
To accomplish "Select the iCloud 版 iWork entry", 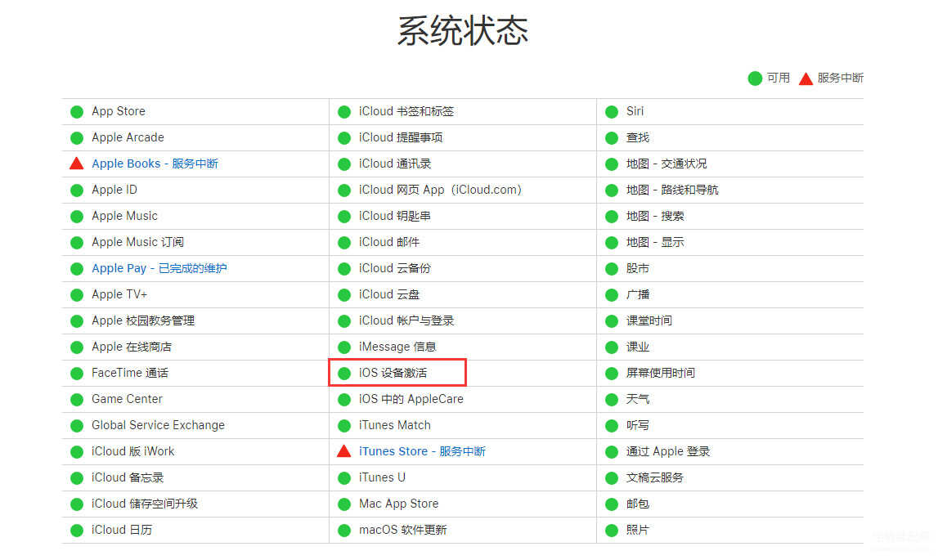I will point(132,452).
